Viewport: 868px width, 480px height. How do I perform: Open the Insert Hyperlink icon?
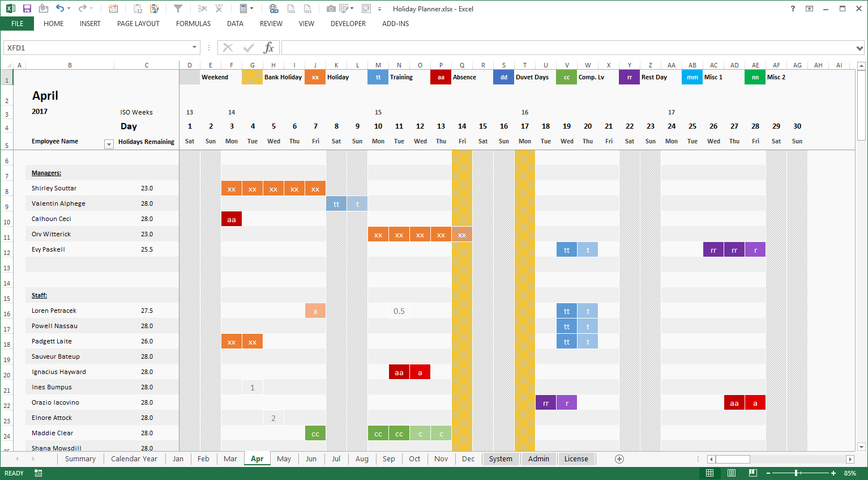[274, 8]
